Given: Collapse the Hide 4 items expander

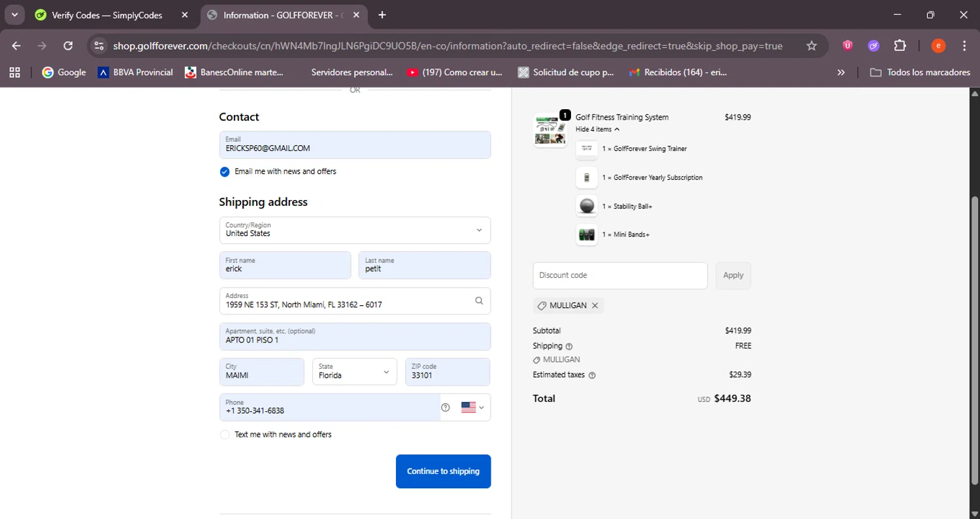Looking at the screenshot, I should 597,129.
